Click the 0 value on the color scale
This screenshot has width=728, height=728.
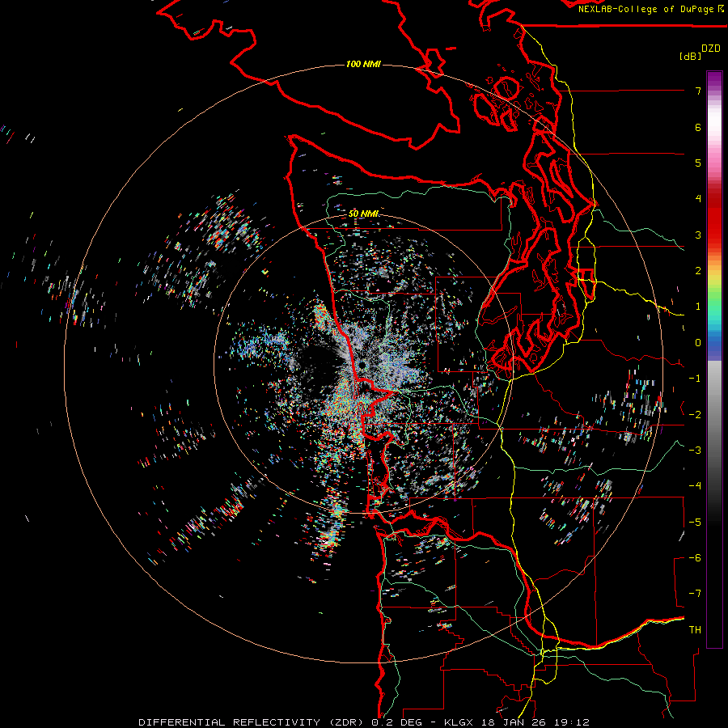[698, 343]
